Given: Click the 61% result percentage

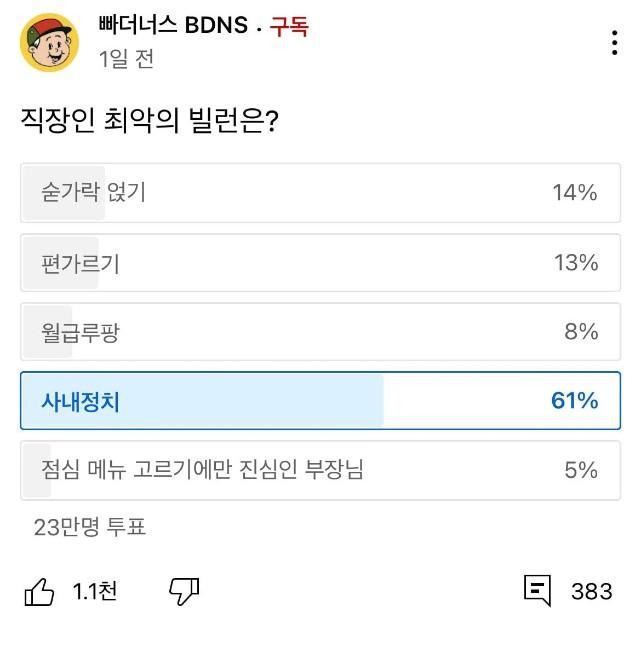Looking at the screenshot, I should pos(574,401).
